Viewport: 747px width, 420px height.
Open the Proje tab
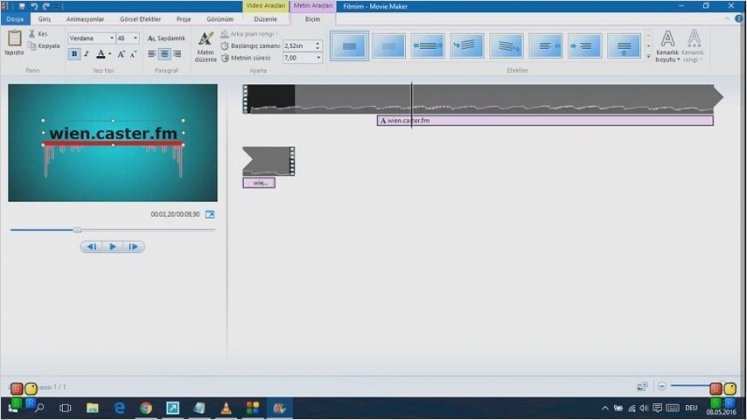coord(183,19)
